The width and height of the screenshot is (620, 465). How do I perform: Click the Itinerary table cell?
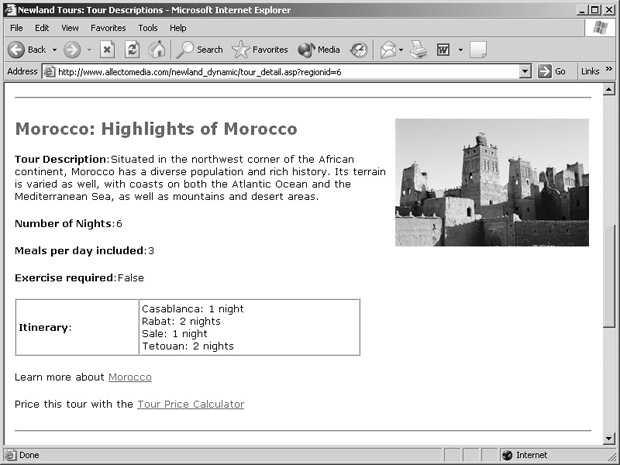(77, 327)
